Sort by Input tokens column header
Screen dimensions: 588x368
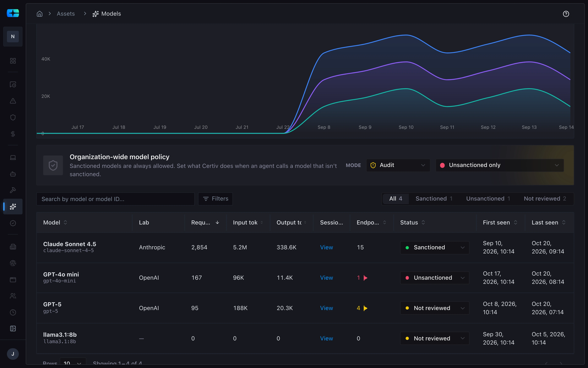(x=248, y=222)
